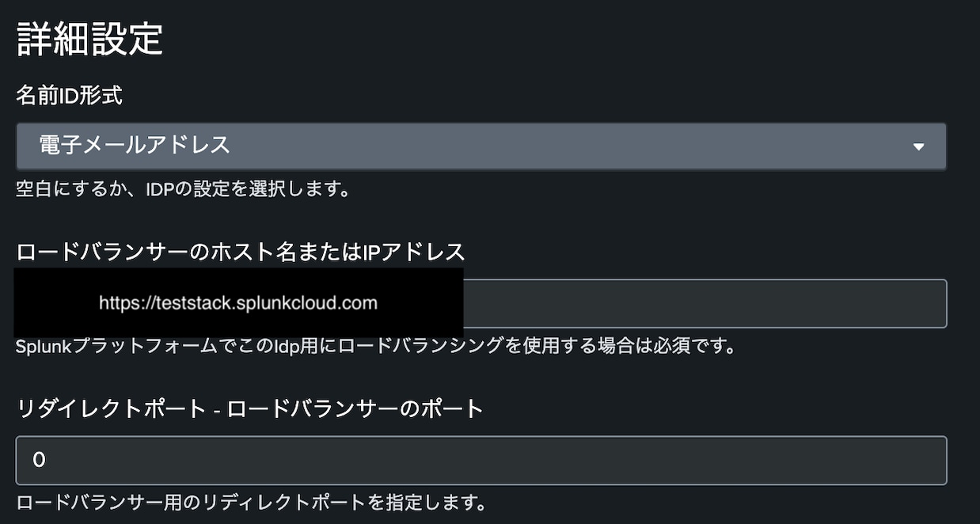Focus the redirect port input showing 0
This screenshot has width=980, height=524.
(475, 461)
